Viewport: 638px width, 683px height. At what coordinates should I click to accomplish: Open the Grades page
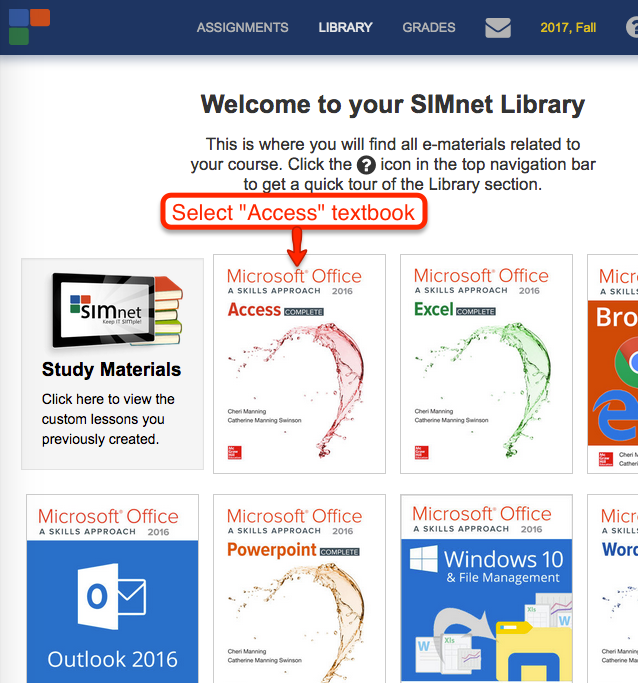429,27
